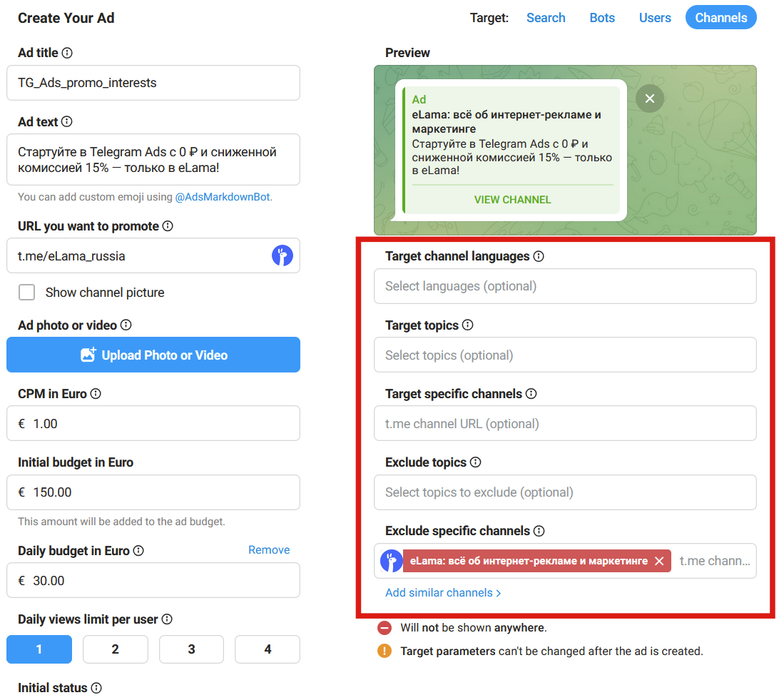
Task: Remove the excluded eLama channel tag
Action: (659, 561)
